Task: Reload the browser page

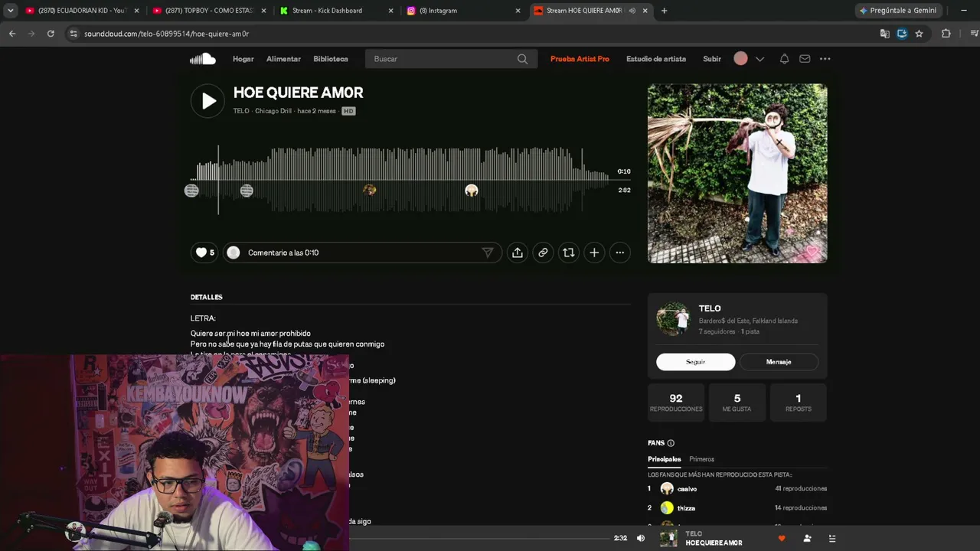Action: point(51,34)
